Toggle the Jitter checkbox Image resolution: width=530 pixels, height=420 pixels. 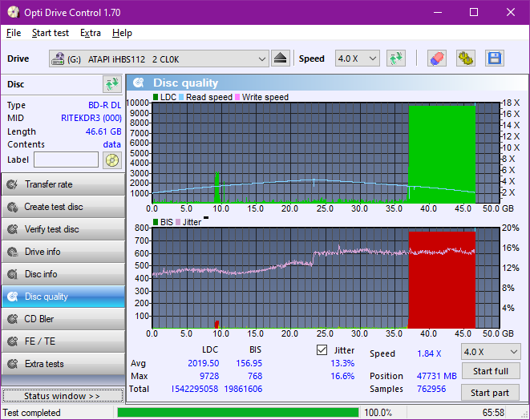[x=322, y=350]
